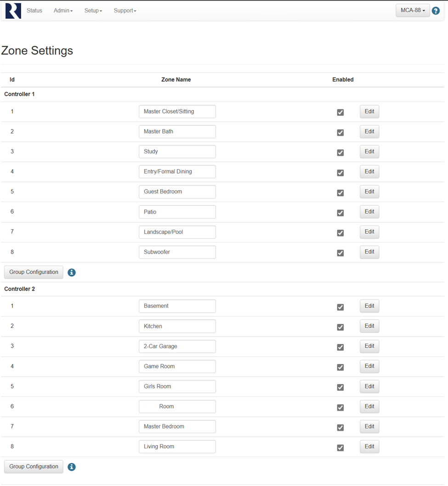This screenshot has height=486, width=448.
Task: Go to the Status page
Action: 34,11
